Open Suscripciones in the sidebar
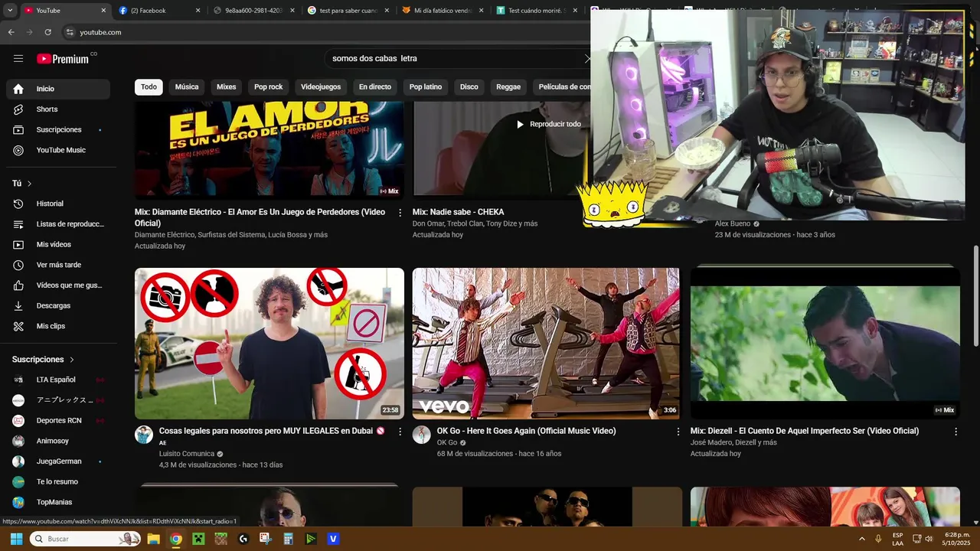 [x=58, y=129]
